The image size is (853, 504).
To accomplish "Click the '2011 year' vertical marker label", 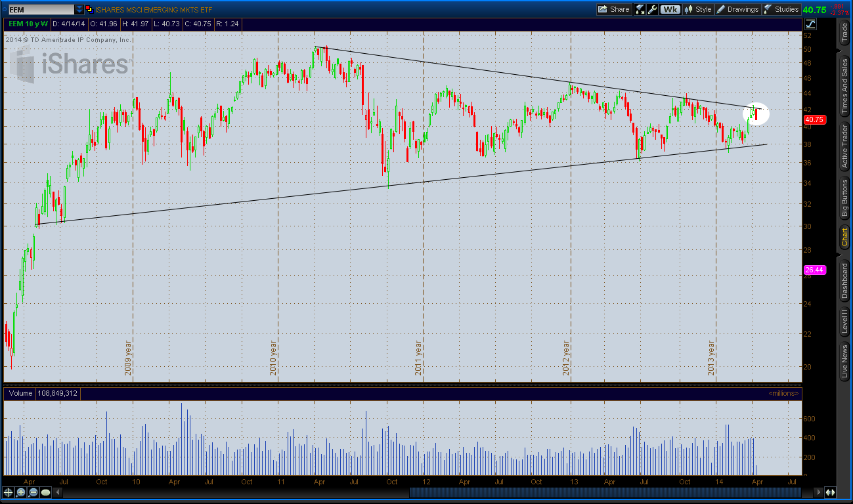I will [x=418, y=358].
